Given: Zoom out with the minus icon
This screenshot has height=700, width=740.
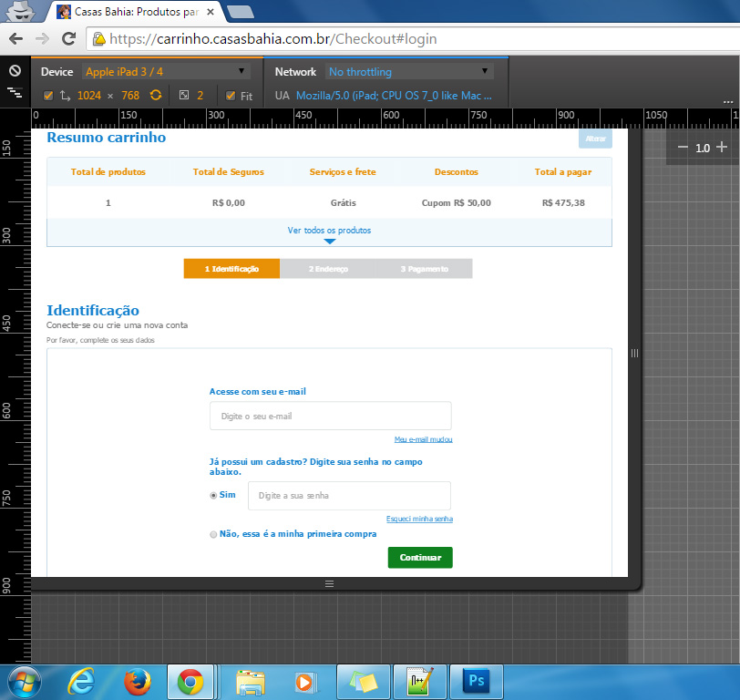Looking at the screenshot, I should pyautogui.click(x=683, y=147).
